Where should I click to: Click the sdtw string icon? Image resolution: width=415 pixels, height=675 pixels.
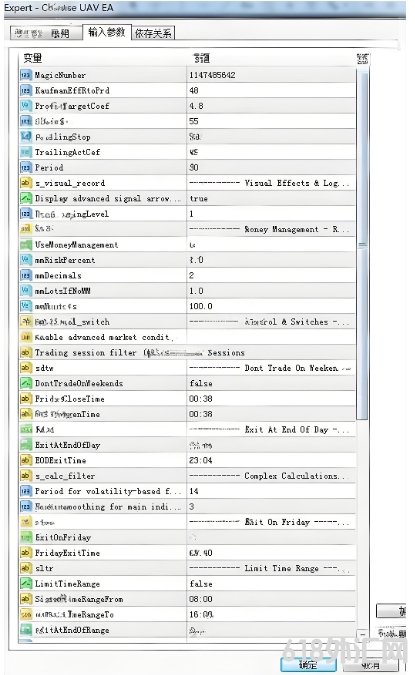point(26,368)
